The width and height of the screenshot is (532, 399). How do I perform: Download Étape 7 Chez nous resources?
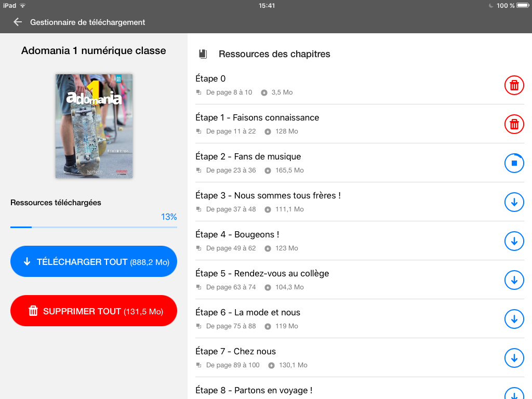point(514,358)
